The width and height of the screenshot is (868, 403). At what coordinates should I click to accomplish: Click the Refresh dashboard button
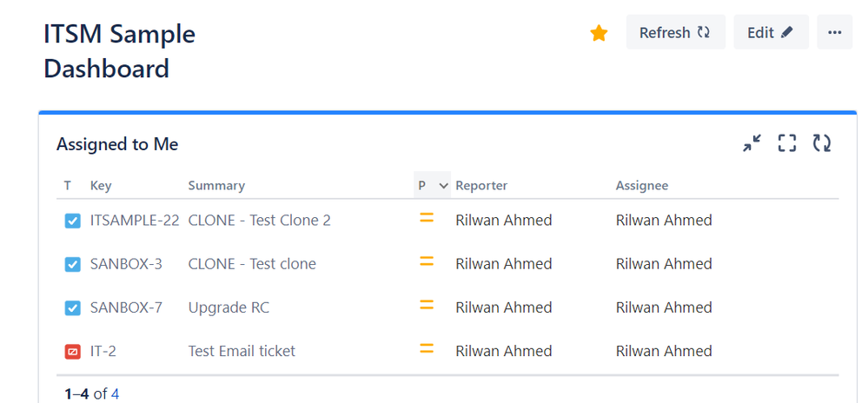pos(675,32)
